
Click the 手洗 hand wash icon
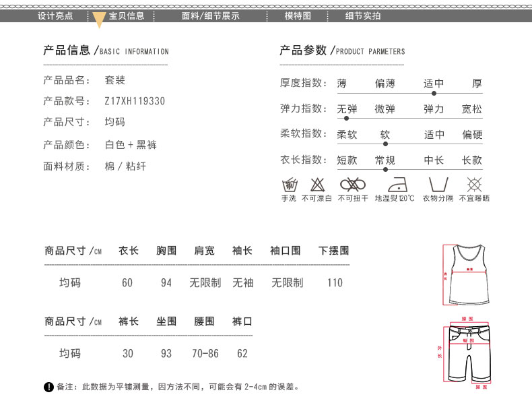pos(290,185)
